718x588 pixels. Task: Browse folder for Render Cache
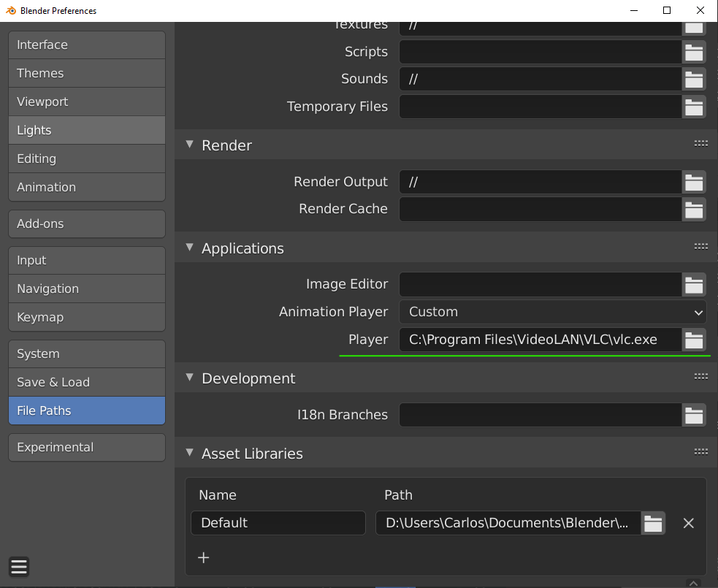(x=694, y=210)
